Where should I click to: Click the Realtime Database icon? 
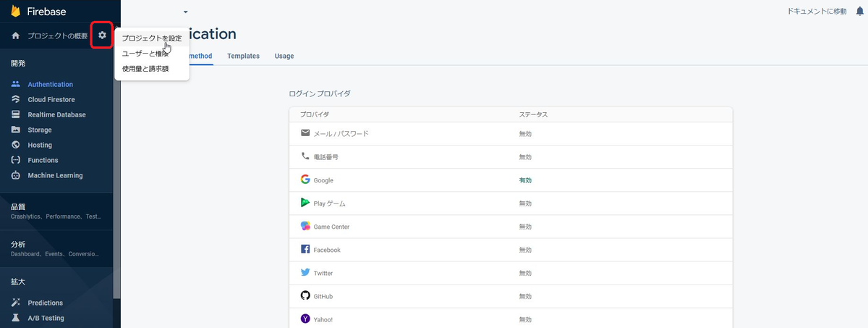click(16, 114)
